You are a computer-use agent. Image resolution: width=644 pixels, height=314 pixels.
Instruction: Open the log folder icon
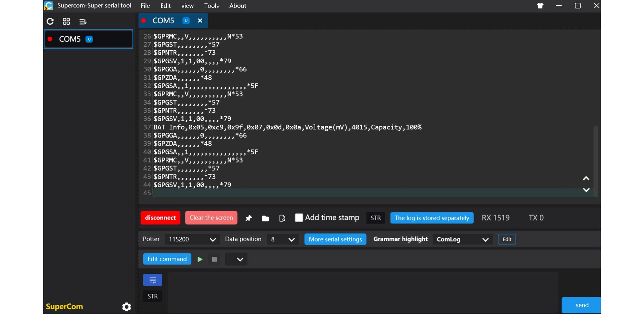pyautogui.click(x=265, y=218)
